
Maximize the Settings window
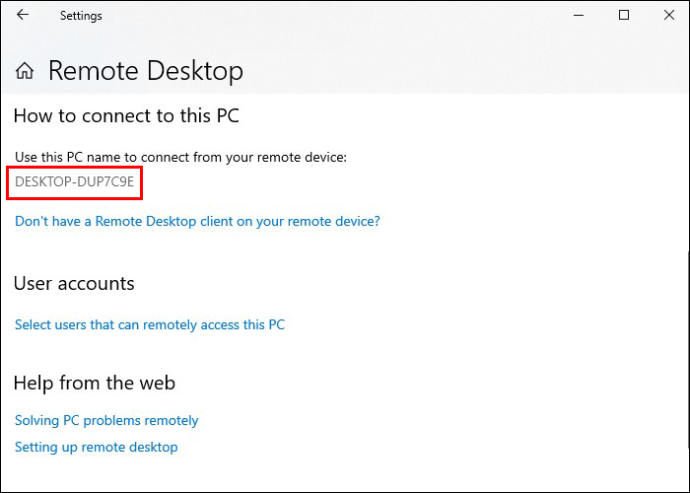pyautogui.click(x=624, y=15)
